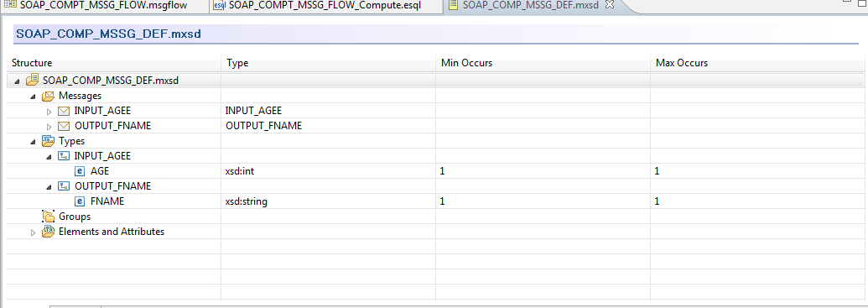Click Min Occurs value for FNAME
868x308 pixels.
coord(442,201)
